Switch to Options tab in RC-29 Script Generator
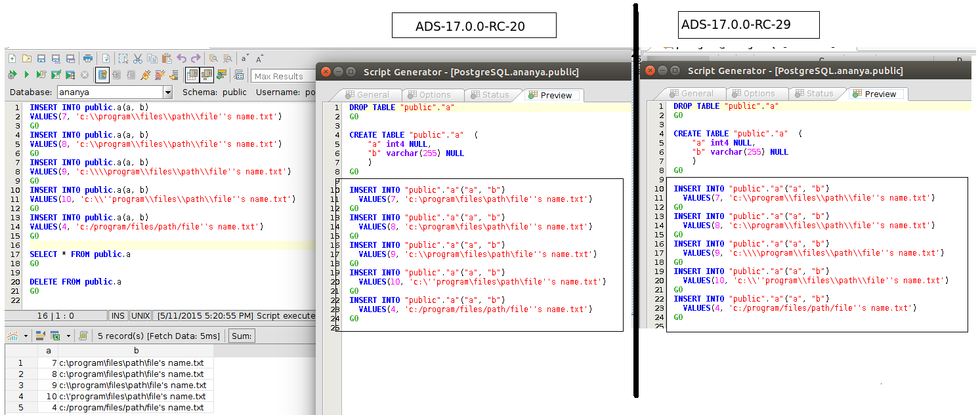This screenshot has height=415, width=980. click(753, 93)
